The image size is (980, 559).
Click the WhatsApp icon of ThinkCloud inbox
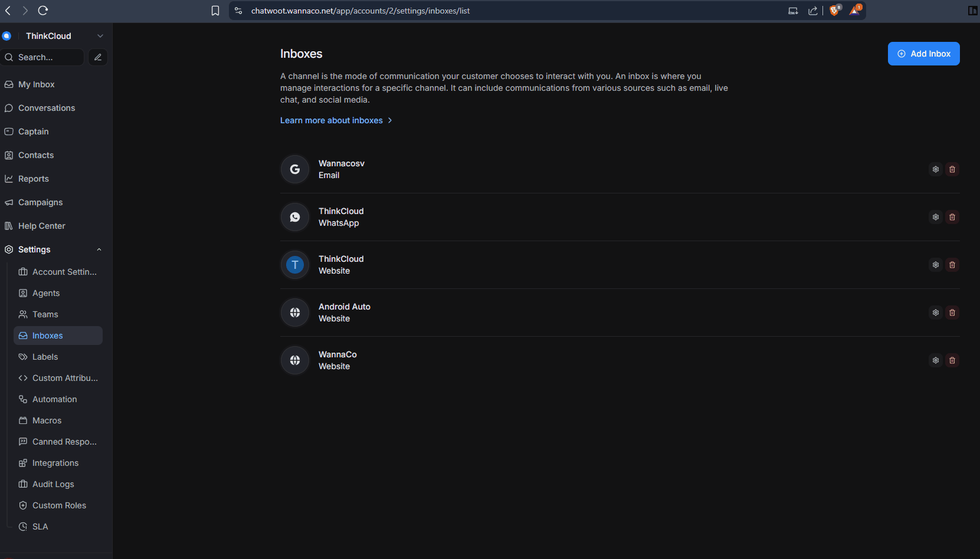[295, 217]
